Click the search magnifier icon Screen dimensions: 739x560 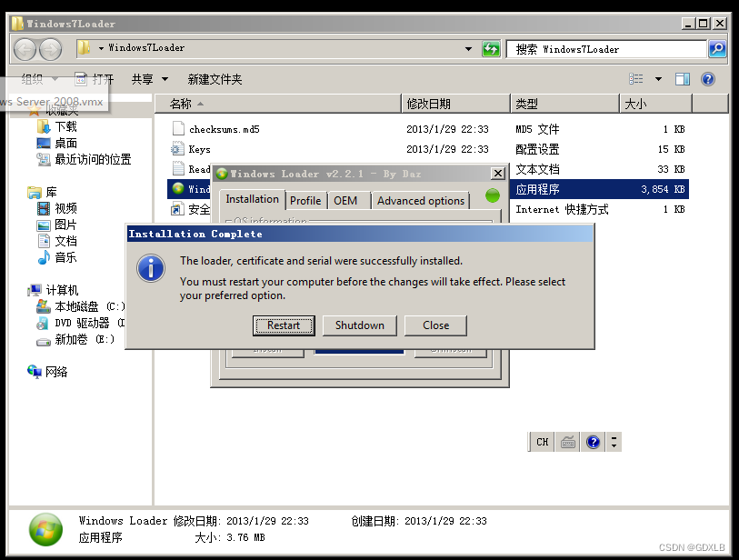(x=717, y=49)
